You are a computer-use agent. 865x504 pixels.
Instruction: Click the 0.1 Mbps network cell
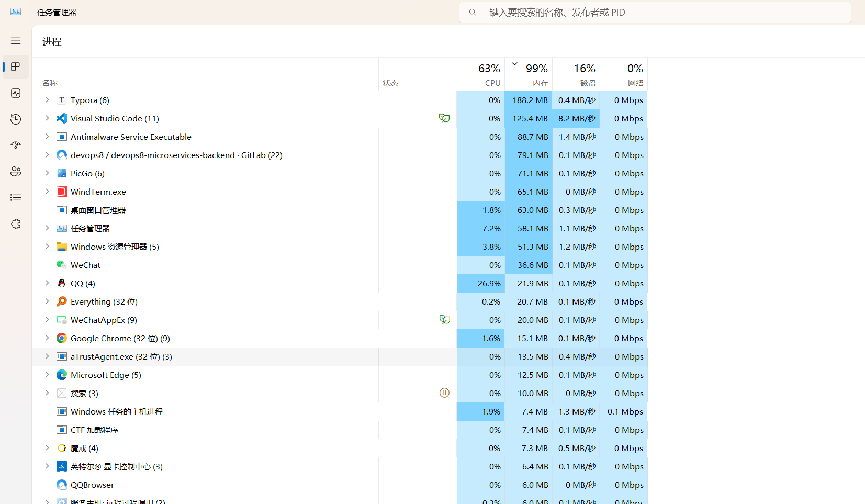pyautogui.click(x=624, y=411)
